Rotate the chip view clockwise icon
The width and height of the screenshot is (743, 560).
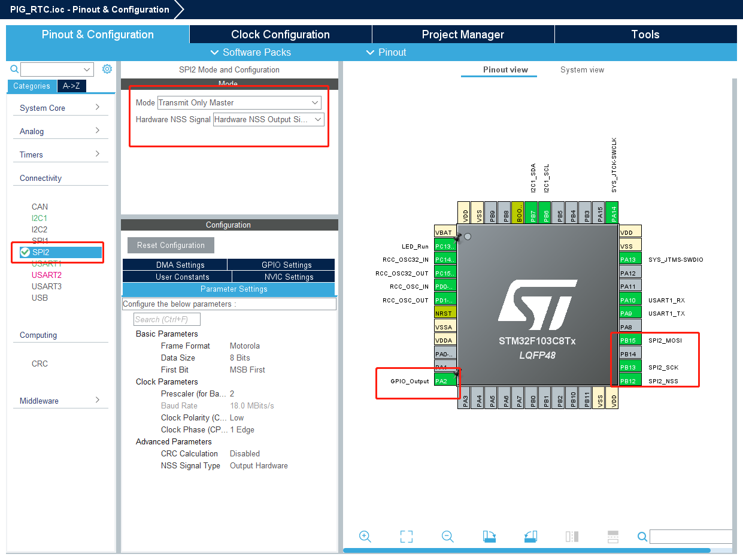489,537
